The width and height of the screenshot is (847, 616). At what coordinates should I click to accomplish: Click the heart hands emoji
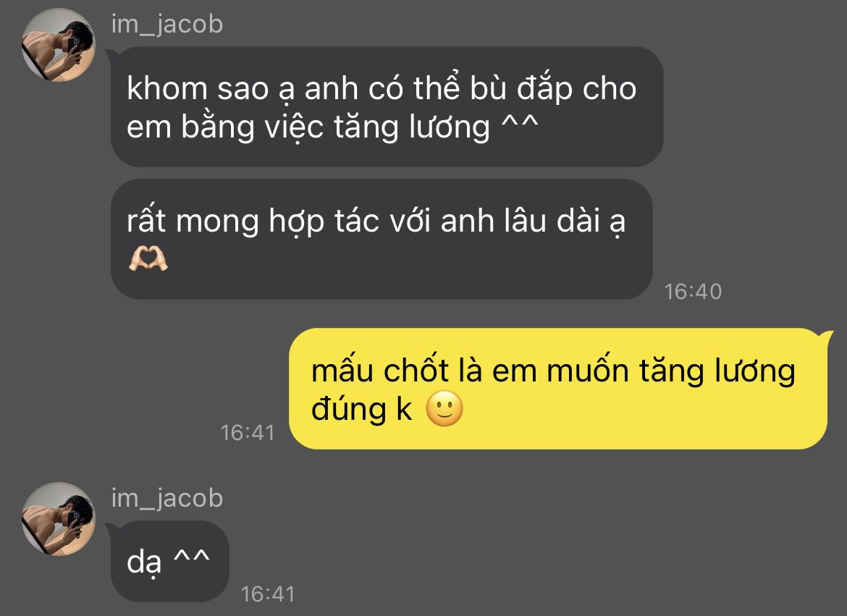[148, 258]
